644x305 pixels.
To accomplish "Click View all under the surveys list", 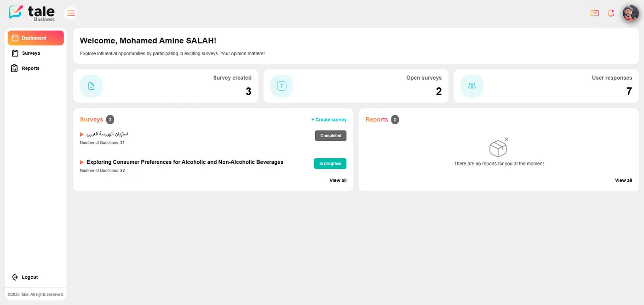I will [338, 180].
